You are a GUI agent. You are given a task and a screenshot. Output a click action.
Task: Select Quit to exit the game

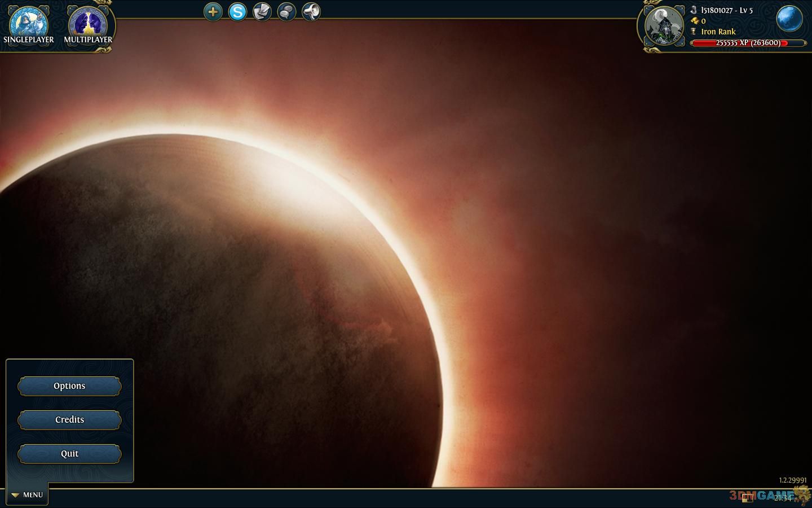pyautogui.click(x=69, y=454)
